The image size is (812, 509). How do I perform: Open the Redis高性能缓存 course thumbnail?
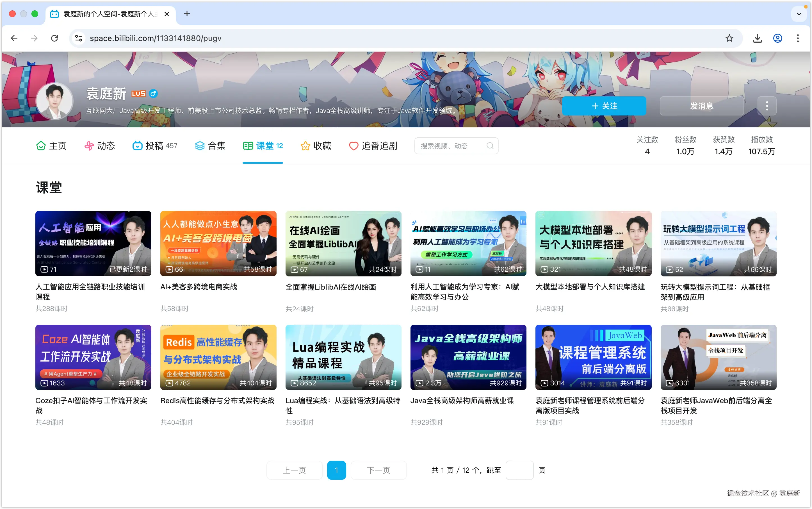click(218, 357)
